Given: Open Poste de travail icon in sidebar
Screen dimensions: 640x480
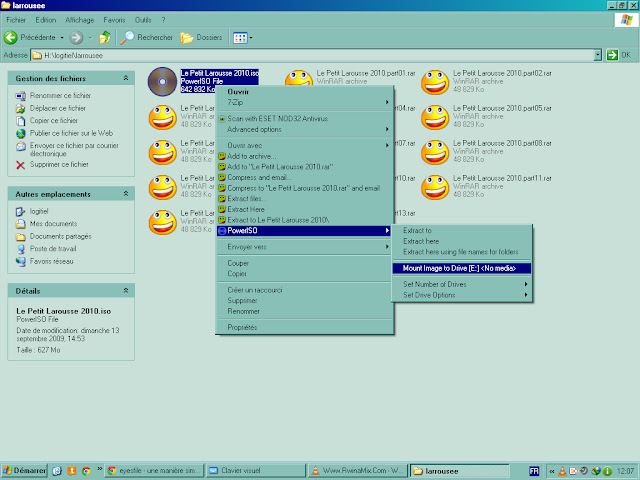Looking at the screenshot, I should click(20, 249).
